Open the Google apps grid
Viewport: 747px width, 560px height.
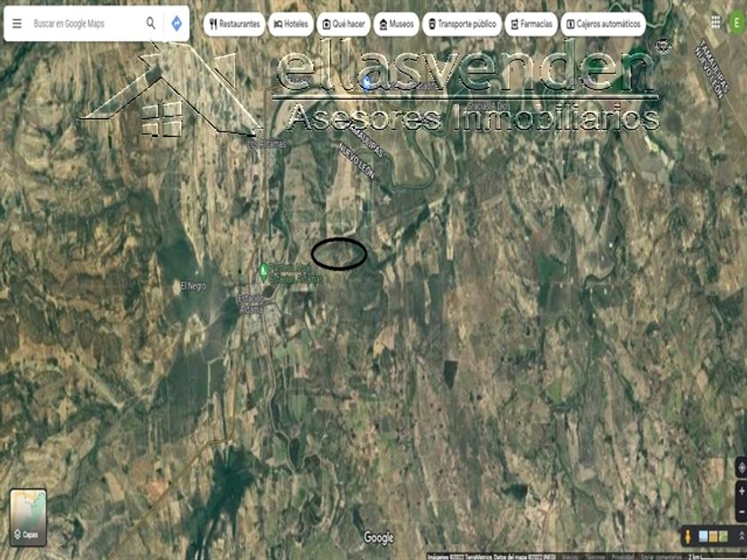(716, 22)
